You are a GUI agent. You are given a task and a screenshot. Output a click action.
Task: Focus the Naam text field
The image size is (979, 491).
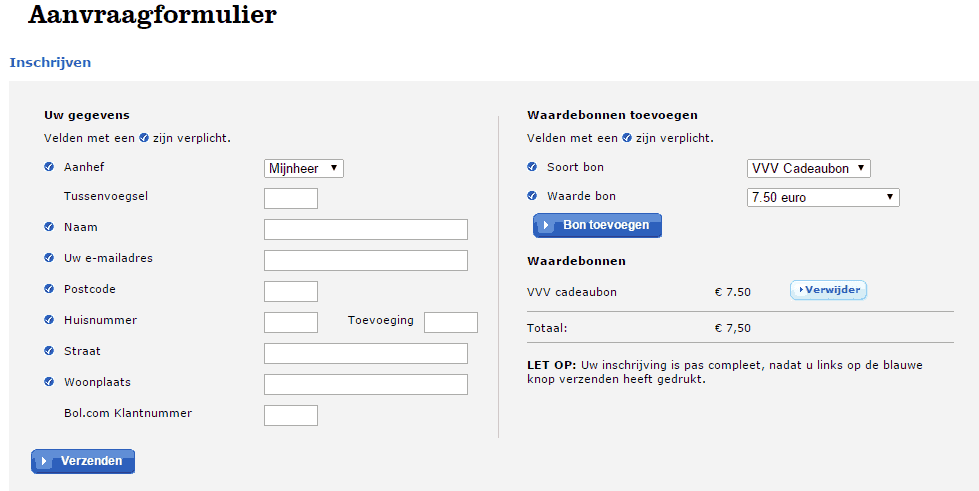366,229
